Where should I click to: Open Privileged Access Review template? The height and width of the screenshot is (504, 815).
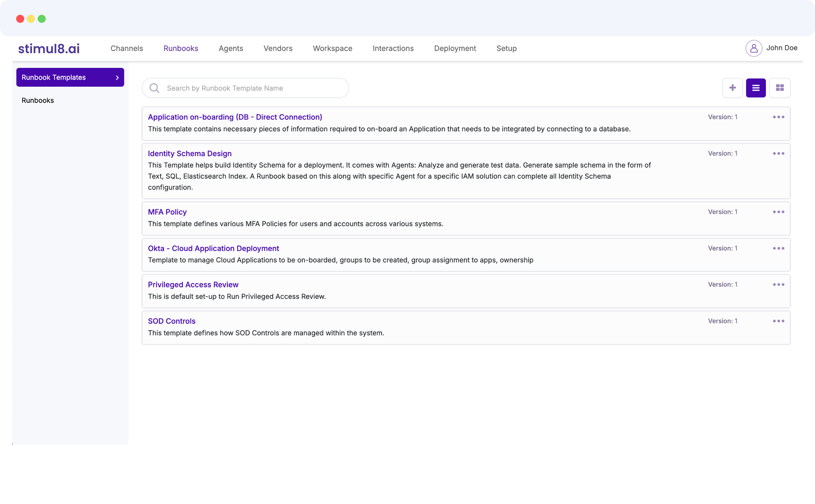193,285
